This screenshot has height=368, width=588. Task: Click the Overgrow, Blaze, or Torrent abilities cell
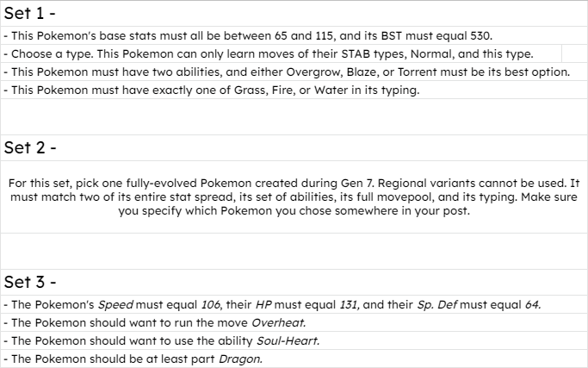tap(294, 72)
